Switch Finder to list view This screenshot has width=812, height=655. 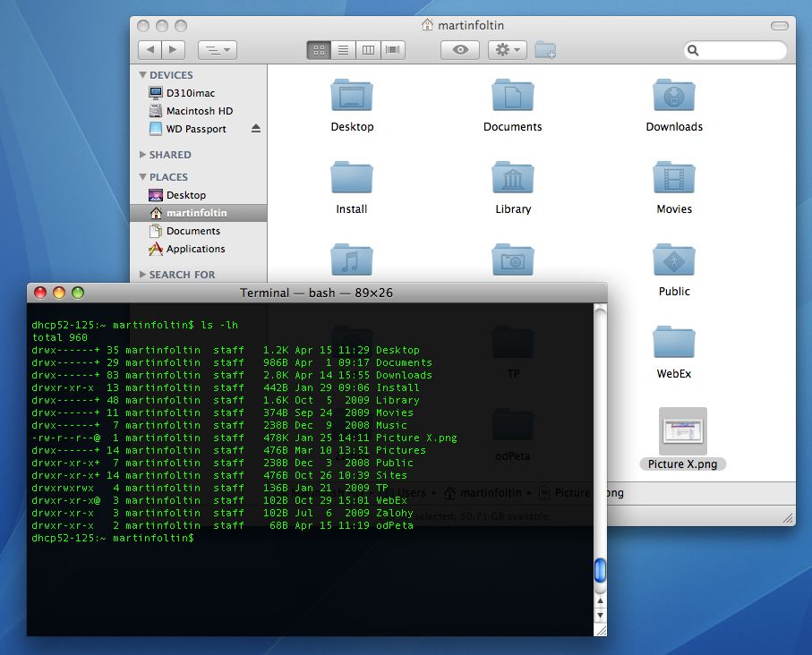click(344, 50)
